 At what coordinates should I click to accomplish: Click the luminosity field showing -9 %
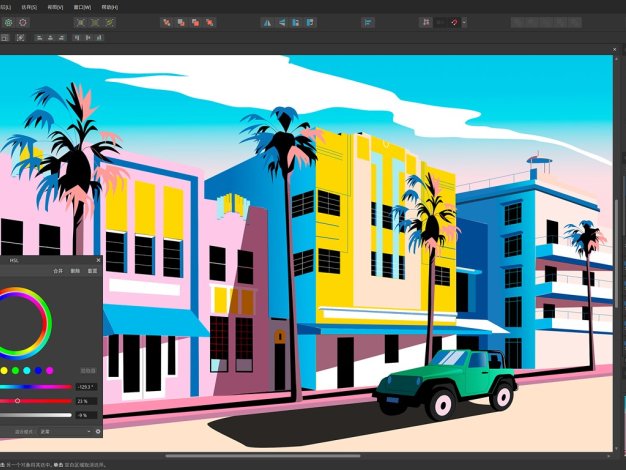86,416
